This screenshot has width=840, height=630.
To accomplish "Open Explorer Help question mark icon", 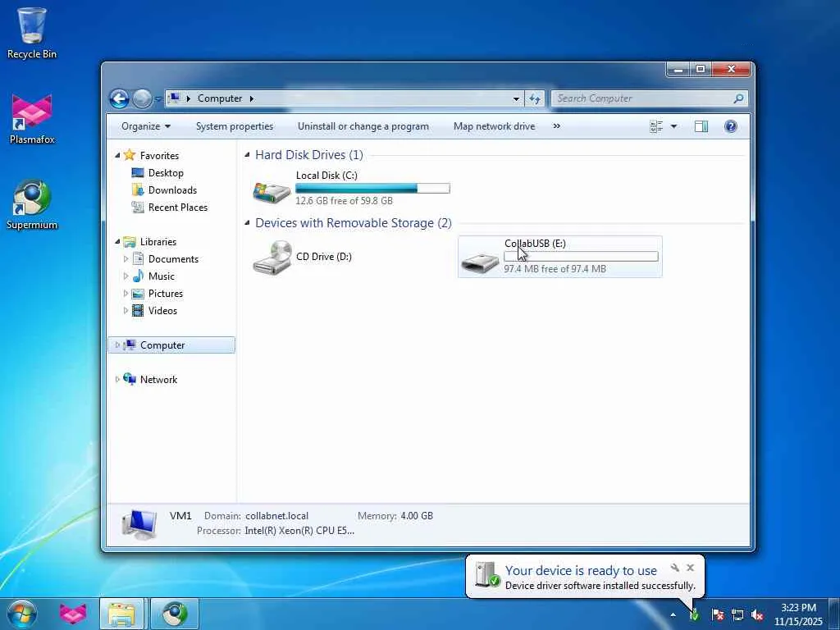I will tap(730, 126).
